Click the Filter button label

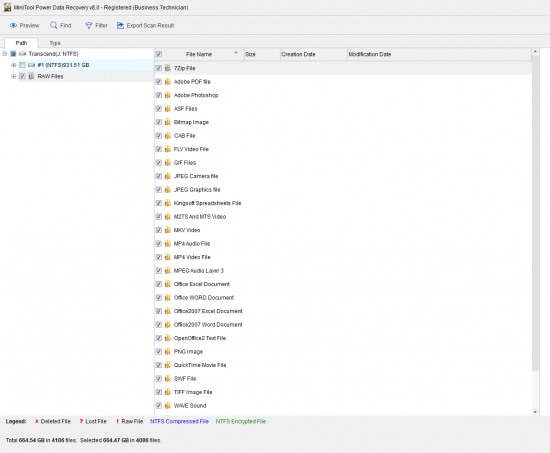[x=101, y=25]
